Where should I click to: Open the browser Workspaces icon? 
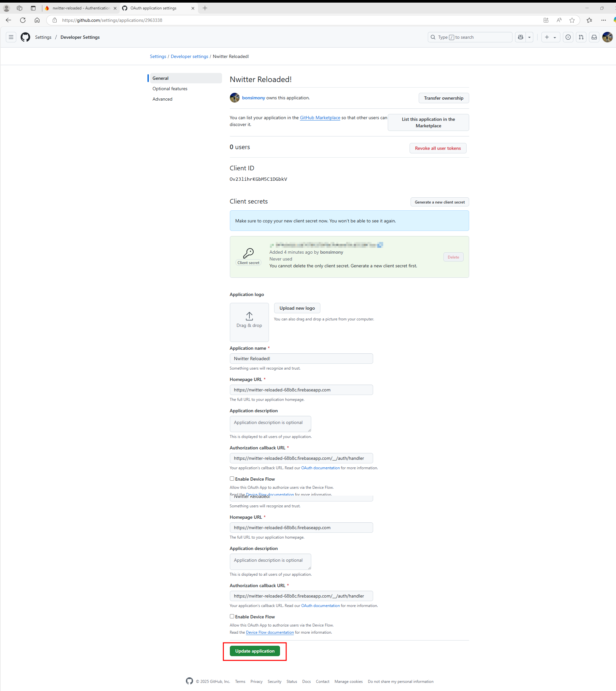click(20, 8)
